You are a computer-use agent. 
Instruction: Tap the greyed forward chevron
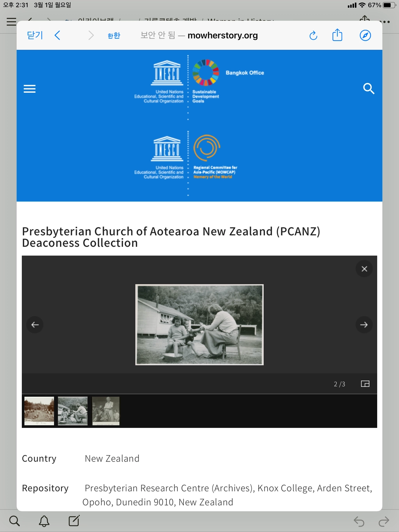click(x=91, y=35)
